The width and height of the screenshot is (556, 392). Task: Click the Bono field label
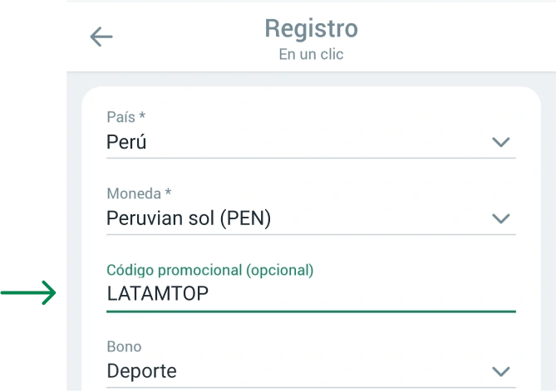[x=124, y=346]
